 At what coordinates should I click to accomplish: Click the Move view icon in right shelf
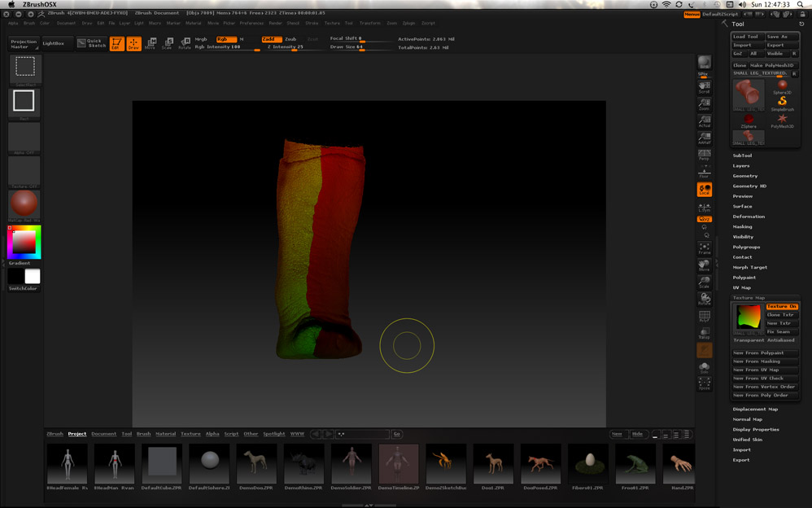tap(705, 265)
